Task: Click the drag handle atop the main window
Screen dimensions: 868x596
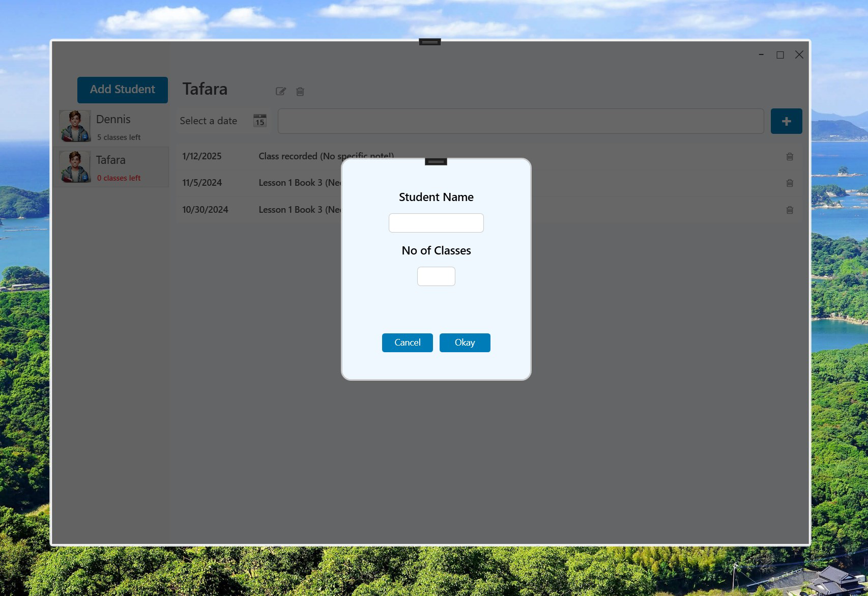Action: click(x=430, y=42)
